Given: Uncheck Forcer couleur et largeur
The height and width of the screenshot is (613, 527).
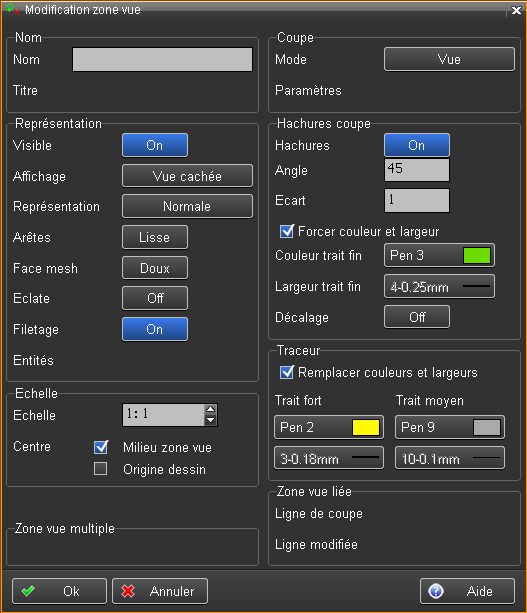Looking at the screenshot, I should click(287, 231).
